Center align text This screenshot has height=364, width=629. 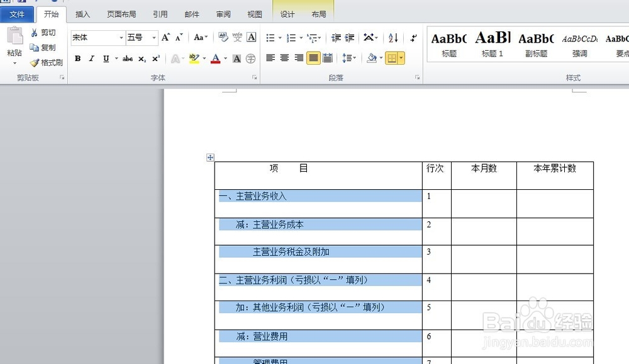click(284, 58)
